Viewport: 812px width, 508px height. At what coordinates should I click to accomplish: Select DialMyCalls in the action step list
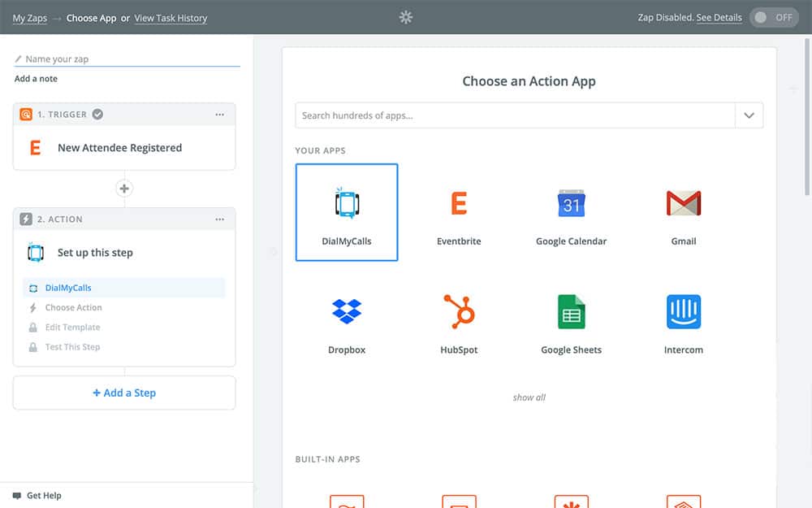pyautogui.click(x=68, y=288)
